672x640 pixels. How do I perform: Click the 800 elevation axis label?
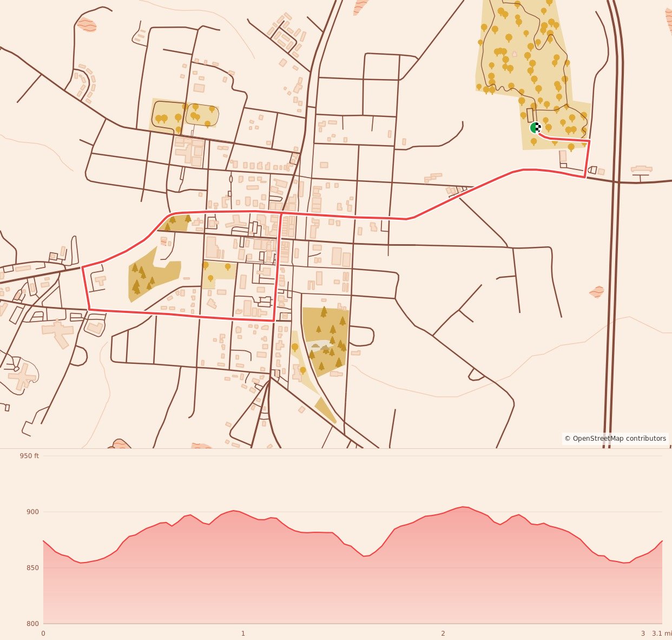point(32,624)
